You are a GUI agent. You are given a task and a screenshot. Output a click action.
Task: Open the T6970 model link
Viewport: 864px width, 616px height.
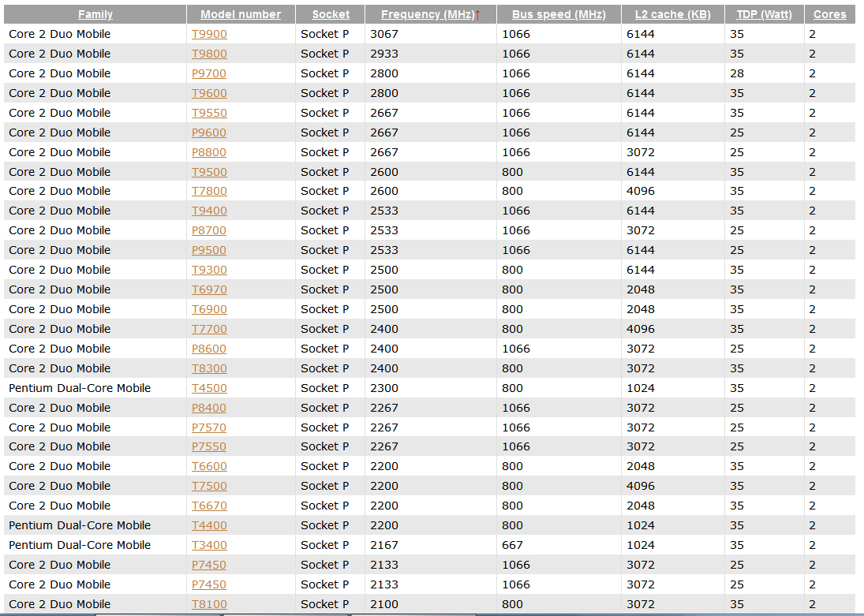click(x=209, y=289)
